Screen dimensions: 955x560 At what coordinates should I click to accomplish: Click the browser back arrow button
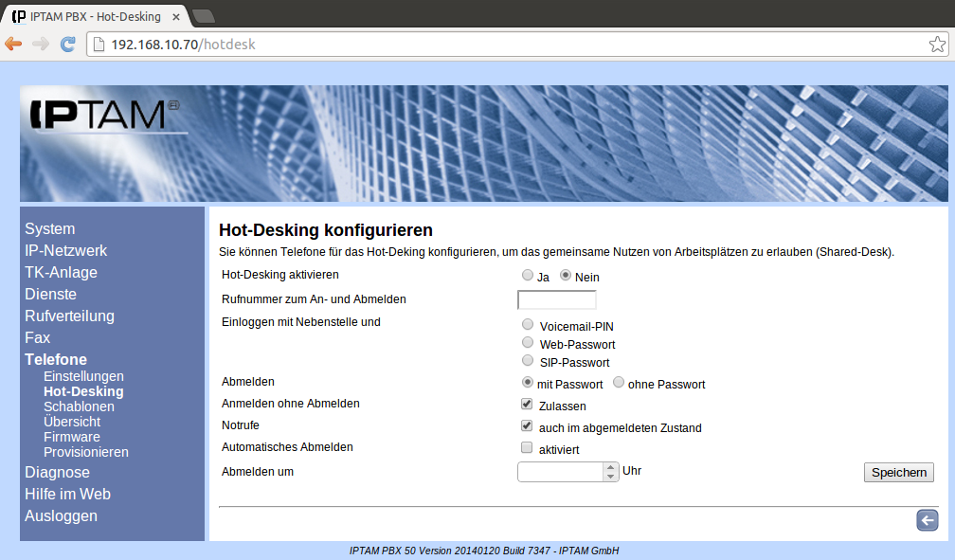13,44
